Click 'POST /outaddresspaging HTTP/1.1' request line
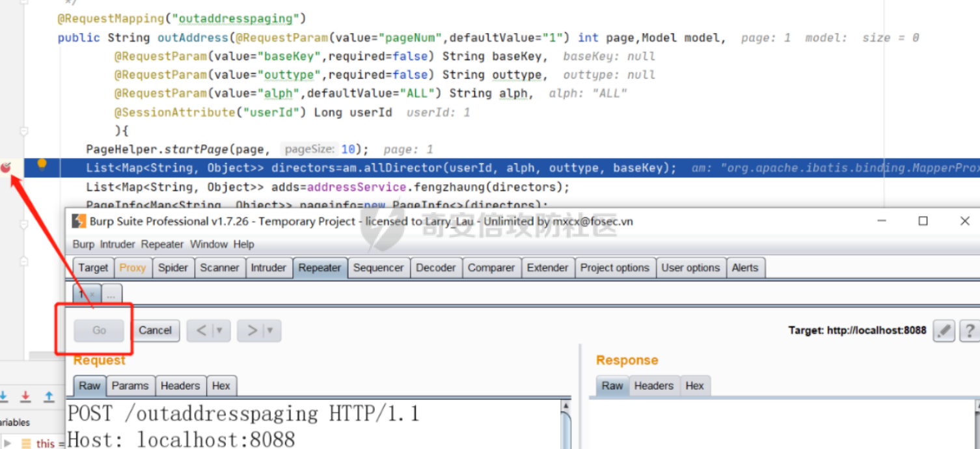 [244, 414]
